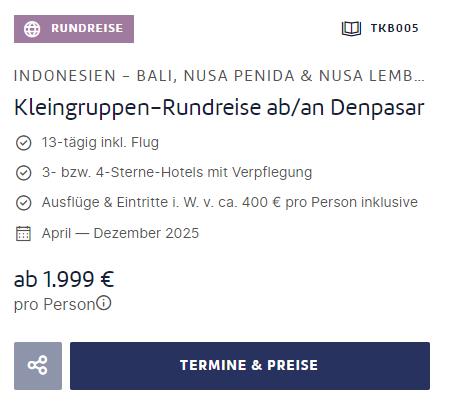Click checkmark icon beside Ausflüge & Eintritte
The width and height of the screenshot is (450, 397).
click(x=24, y=203)
